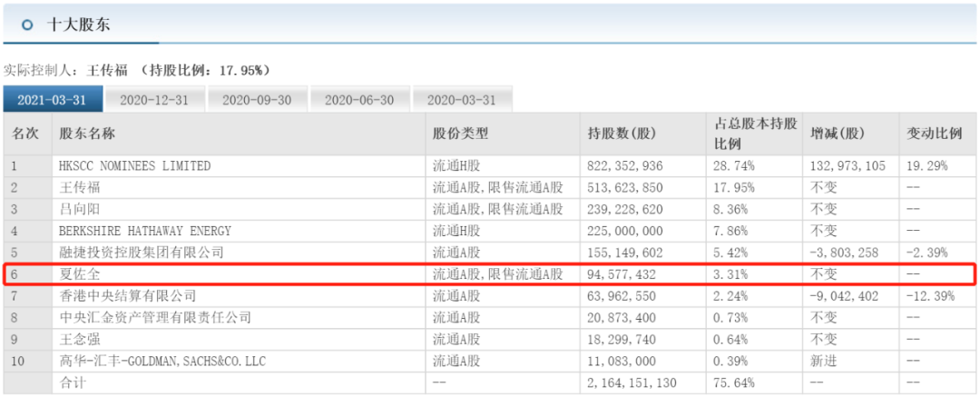This screenshot has height=397, width=980.
Task: Switch to the 2020-12-31 tab
Action: 153,100
